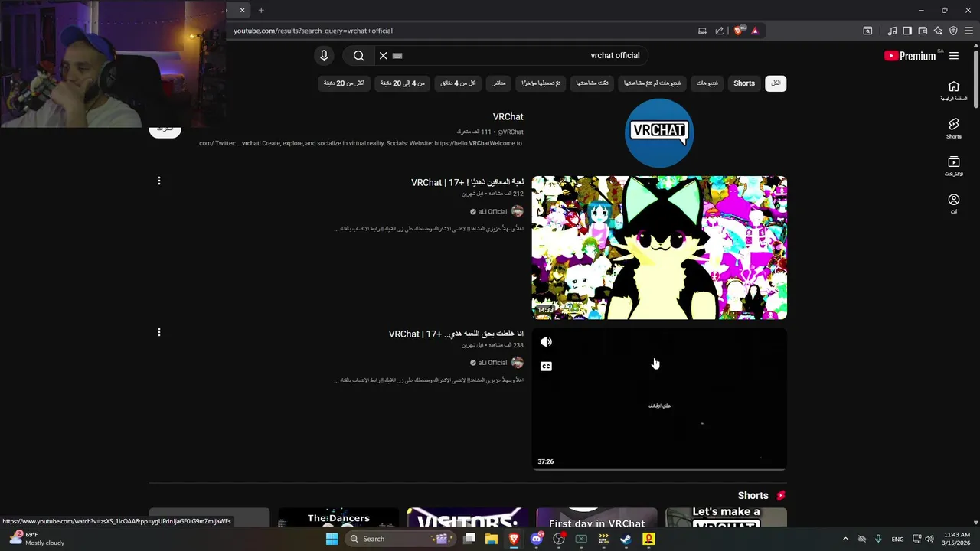Open the VRChat channel avatar
The height and width of the screenshot is (551, 980).
(x=659, y=132)
